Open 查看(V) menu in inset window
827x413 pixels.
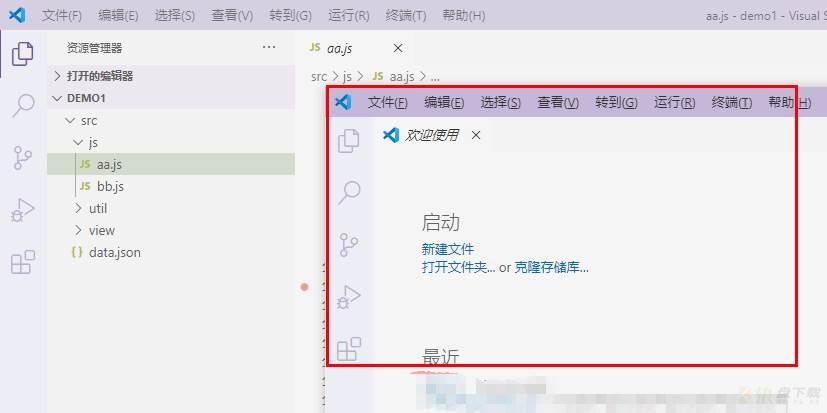558,103
